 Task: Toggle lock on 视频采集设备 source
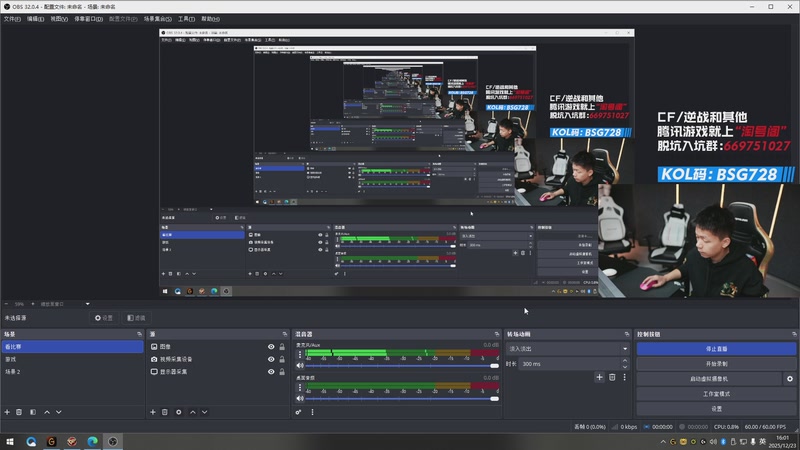click(x=282, y=359)
